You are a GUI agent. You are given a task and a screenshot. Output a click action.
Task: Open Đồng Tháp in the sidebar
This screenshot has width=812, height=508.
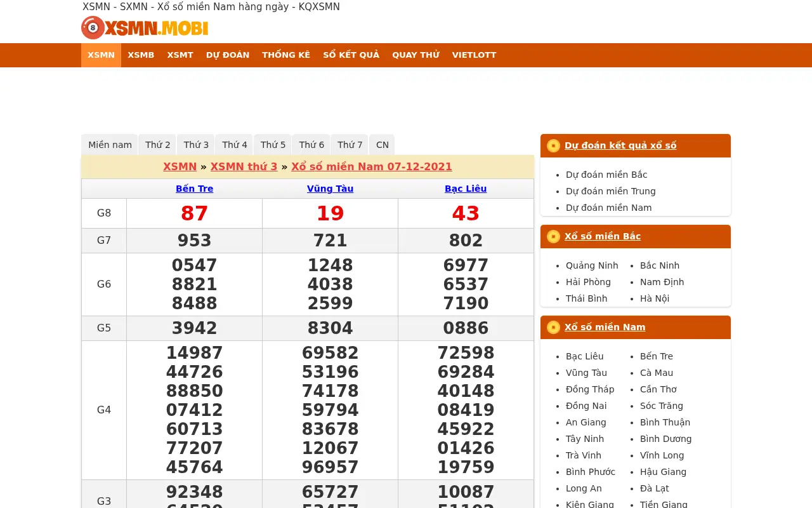(590, 389)
